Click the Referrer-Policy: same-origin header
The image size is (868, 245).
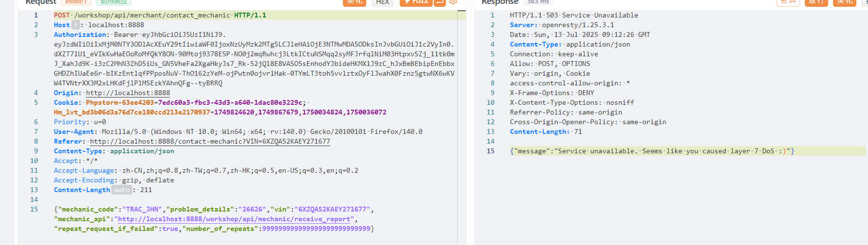tap(566, 112)
